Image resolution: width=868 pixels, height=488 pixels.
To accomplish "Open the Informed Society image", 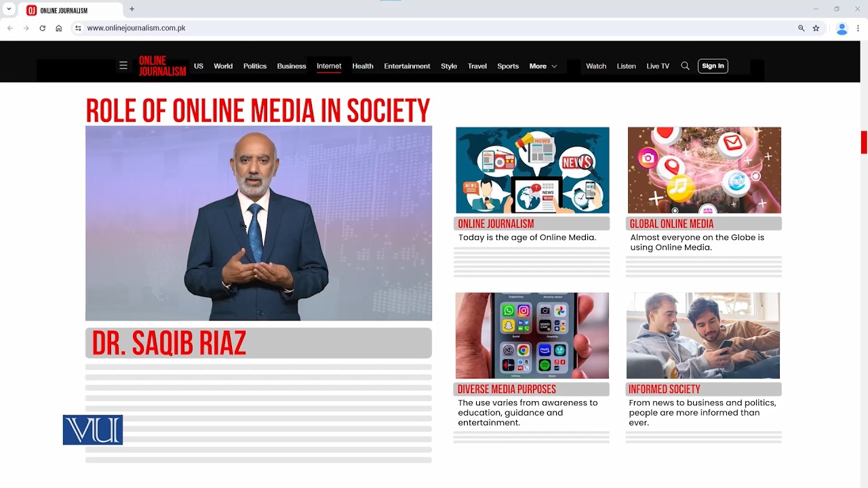I will click(x=703, y=335).
